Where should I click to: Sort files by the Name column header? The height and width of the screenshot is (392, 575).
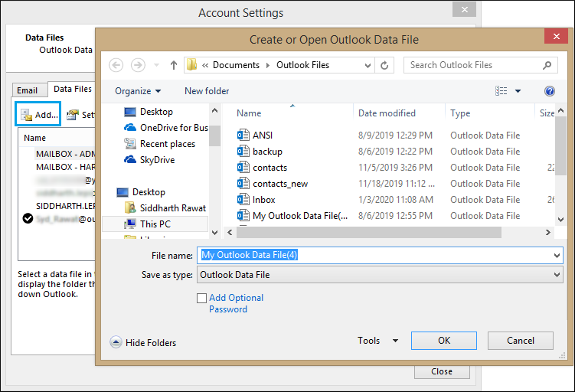point(249,113)
